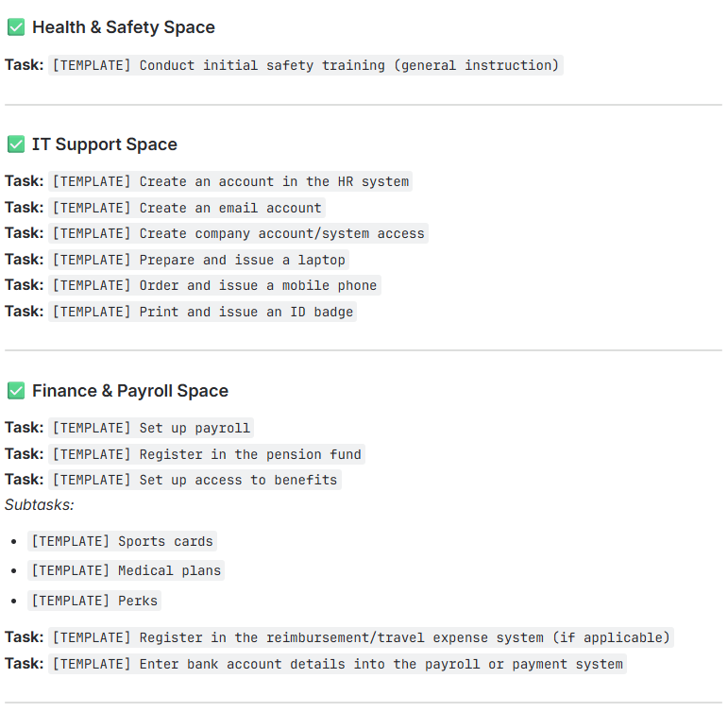Click the Finance & Payroll Space heading text
Screen dimensions: 728x712
[x=130, y=391]
